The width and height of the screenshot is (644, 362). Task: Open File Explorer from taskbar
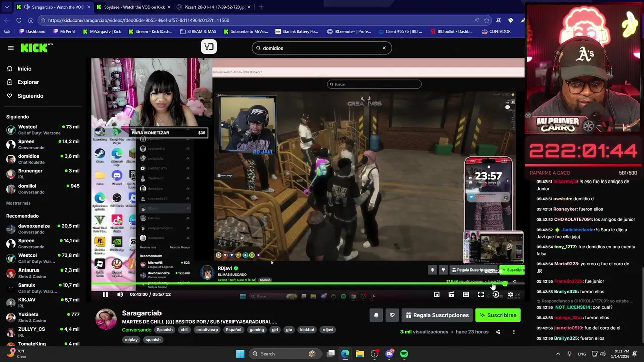coord(360,354)
